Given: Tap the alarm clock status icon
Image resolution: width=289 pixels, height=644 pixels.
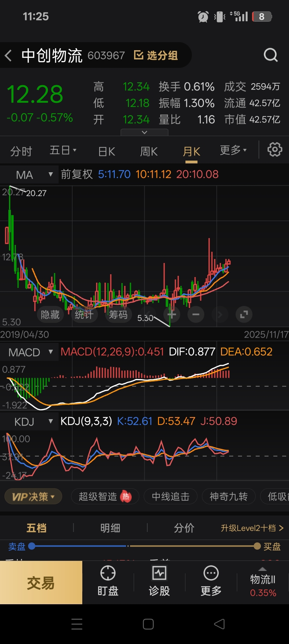Looking at the screenshot, I should (203, 17).
